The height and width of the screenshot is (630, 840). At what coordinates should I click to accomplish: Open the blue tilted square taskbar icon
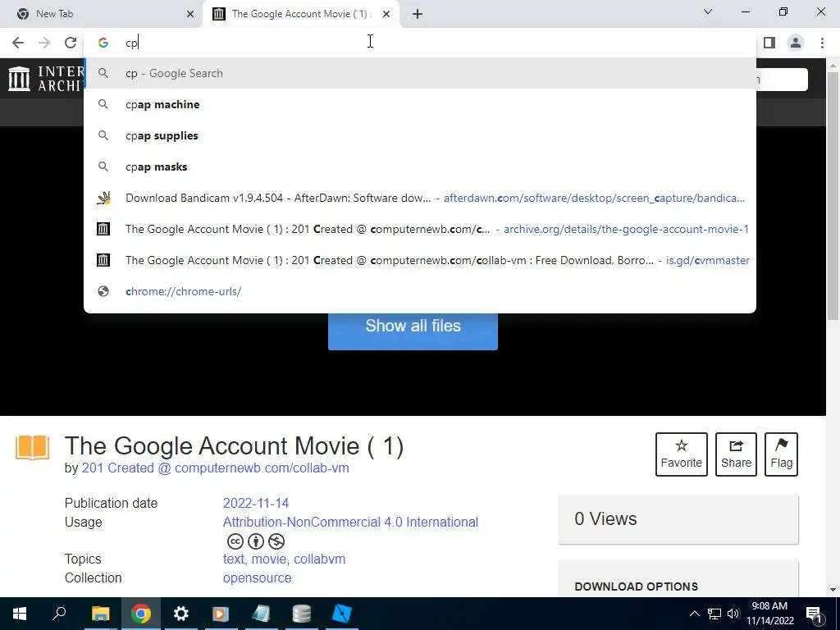[x=342, y=614]
